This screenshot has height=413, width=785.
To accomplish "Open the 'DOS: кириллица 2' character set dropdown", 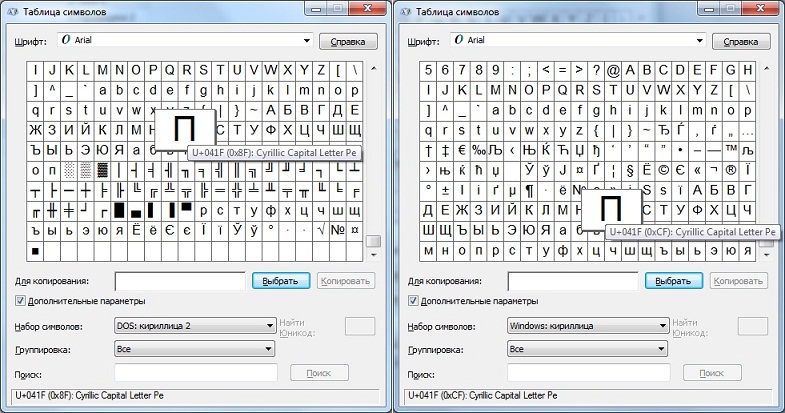I will (x=195, y=326).
